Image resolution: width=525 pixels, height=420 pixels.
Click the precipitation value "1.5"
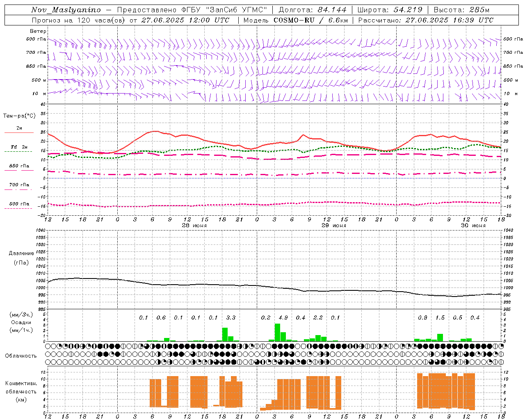click(x=440, y=318)
